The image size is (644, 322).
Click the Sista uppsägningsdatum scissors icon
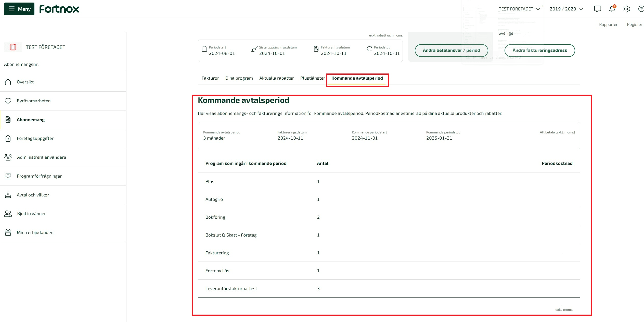[x=254, y=49]
